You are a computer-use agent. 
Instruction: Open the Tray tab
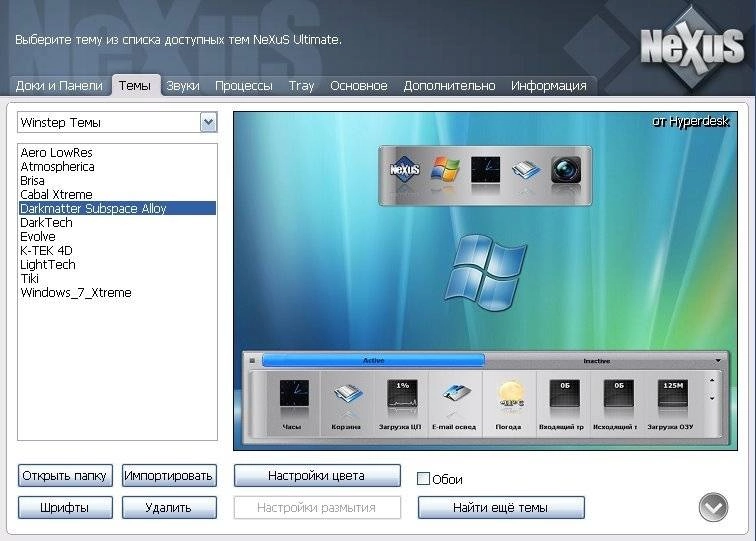point(301,86)
